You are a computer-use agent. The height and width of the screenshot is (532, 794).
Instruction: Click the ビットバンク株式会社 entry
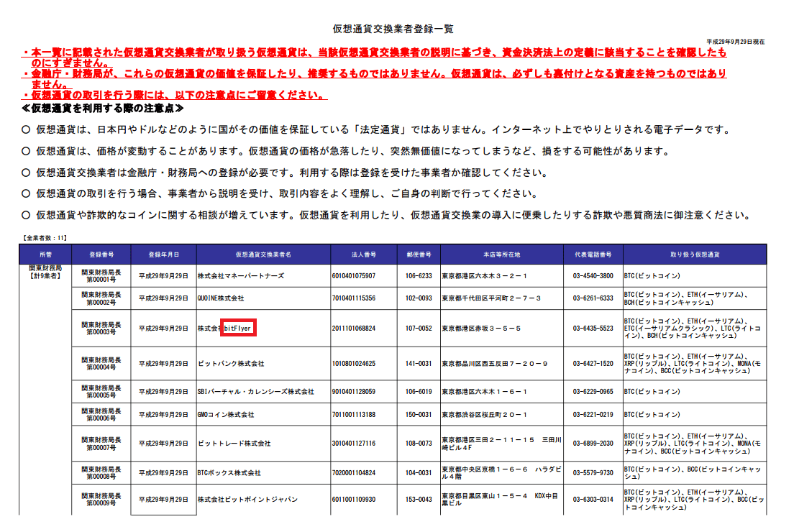(231, 364)
